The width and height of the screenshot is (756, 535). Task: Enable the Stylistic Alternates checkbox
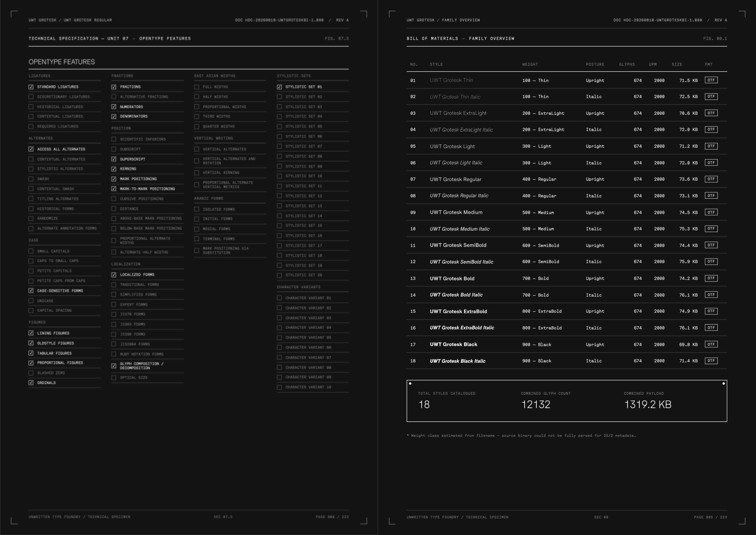pos(31,169)
